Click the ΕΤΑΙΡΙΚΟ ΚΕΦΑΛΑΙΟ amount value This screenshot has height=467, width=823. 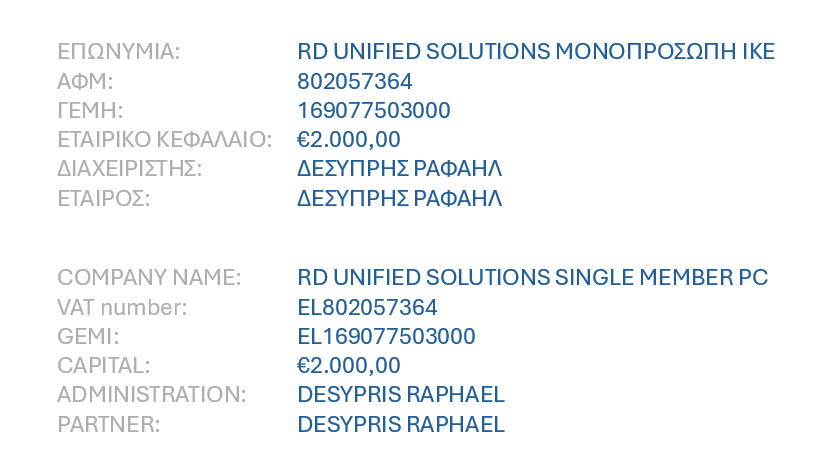pyautogui.click(x=349, y=140)
